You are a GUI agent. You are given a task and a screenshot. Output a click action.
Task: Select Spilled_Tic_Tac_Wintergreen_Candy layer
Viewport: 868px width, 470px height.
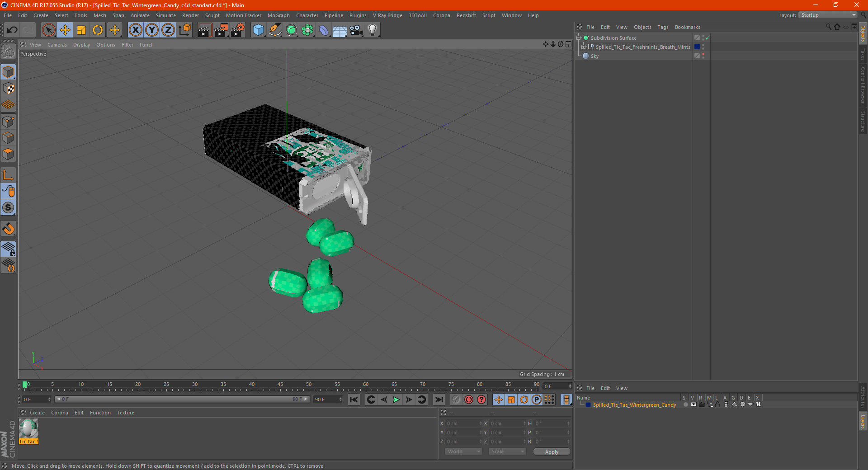tap(634, 405)
